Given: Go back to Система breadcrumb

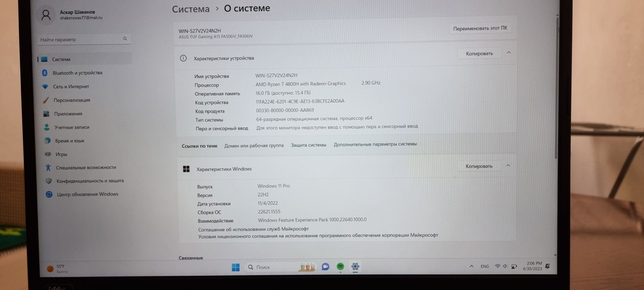Looking at the screenshot, I should click(191, 9).
